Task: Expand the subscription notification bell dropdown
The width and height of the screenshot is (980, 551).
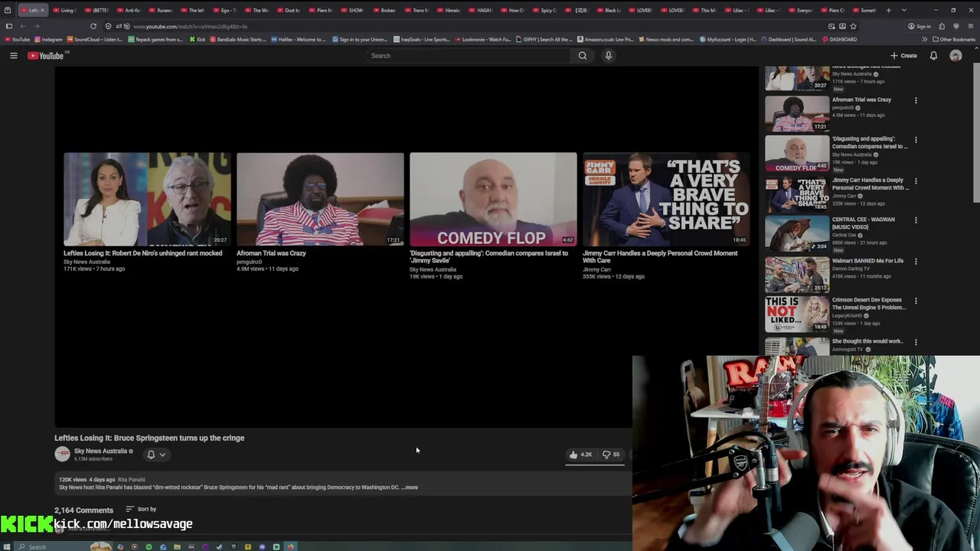Action: pos(155,455)
